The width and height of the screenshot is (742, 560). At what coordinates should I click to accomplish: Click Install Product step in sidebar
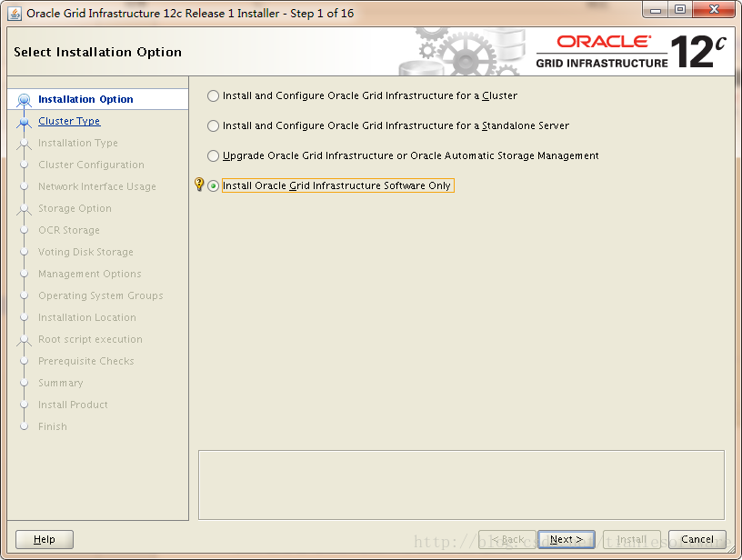73,405
